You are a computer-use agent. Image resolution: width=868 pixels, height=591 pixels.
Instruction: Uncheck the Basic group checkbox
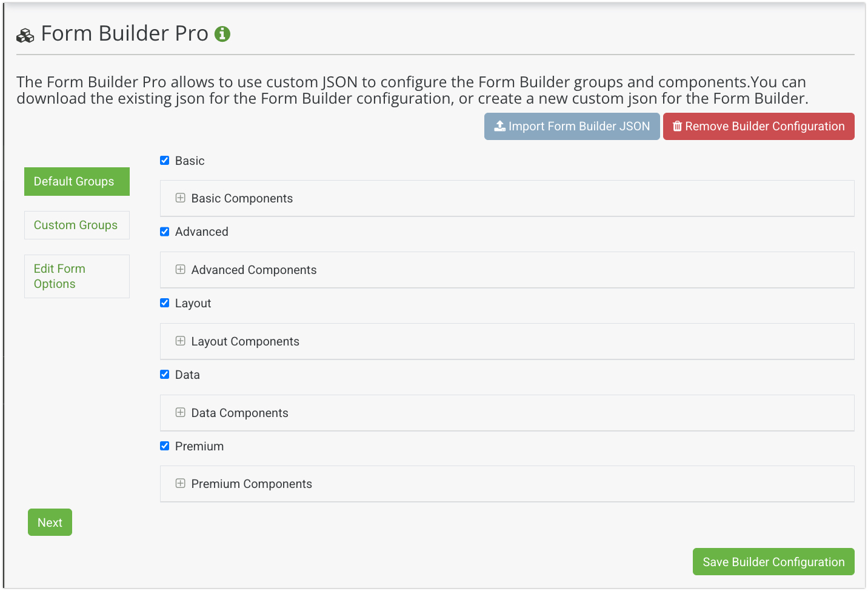[164, 161]
